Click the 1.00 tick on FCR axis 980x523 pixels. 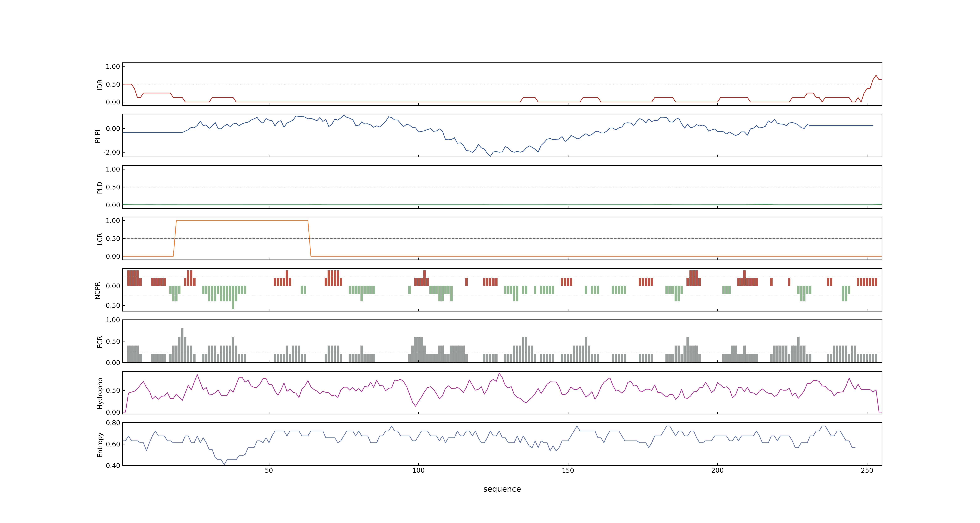click(113, 320)
